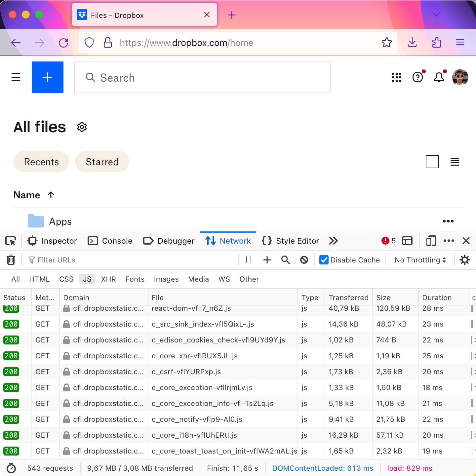Open Dropbox notifications bell
The width and height of the screenshot is (476, 476).
439,77
